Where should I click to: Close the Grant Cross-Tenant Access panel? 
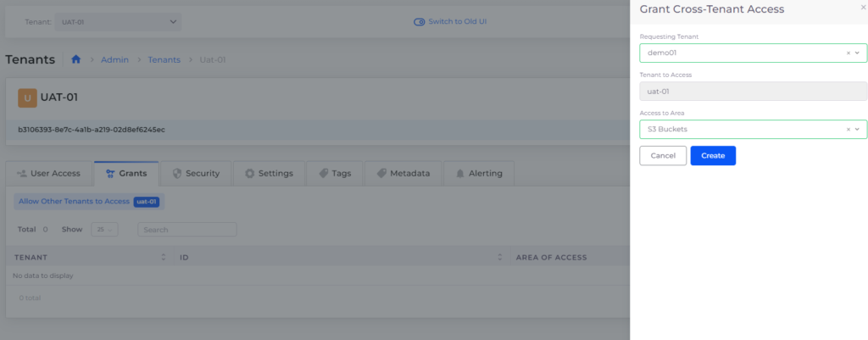click(x=863, y=8)
